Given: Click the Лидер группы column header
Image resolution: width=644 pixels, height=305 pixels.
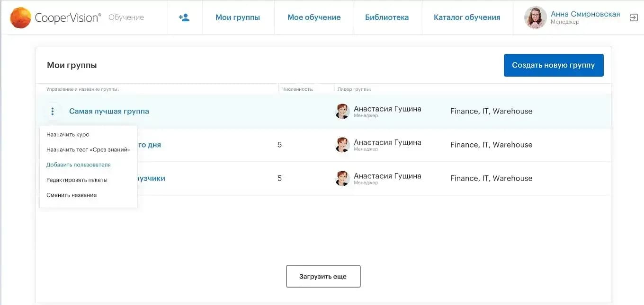Looking at the screenshot, I should (x=355, y=89).
